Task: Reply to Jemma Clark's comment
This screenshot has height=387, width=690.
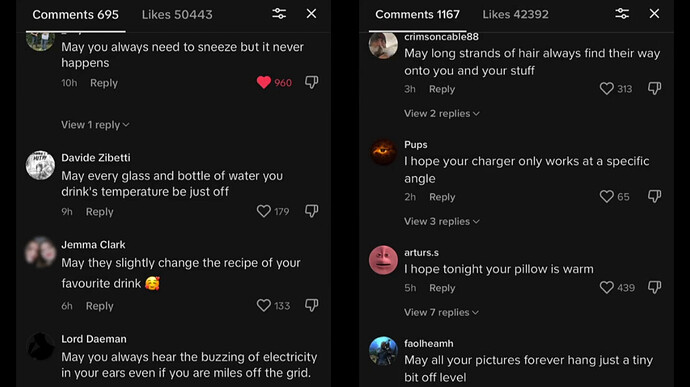Action: (99, 306)
